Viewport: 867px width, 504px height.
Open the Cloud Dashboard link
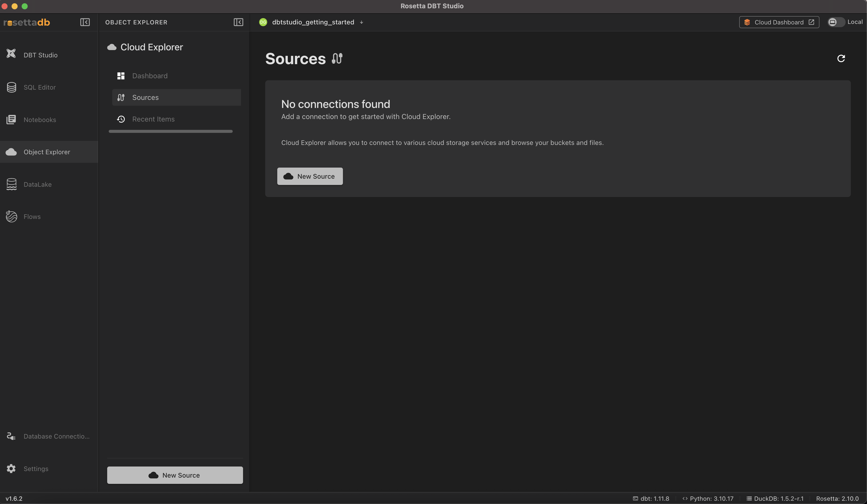[779, 22]
